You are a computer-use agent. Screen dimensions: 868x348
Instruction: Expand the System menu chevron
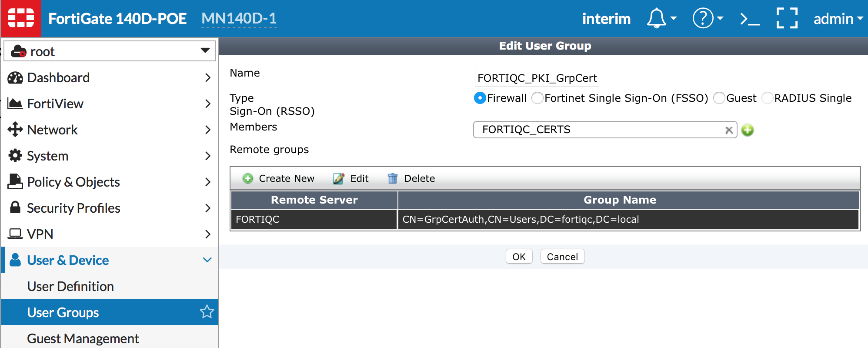(208, 156)
